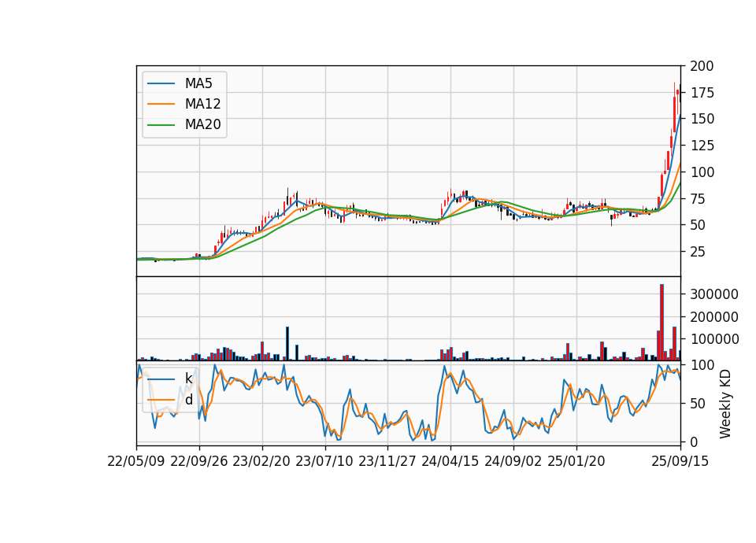Click the 175 price axis label
The height and width of the screenshot is (543, 756).
click(x=702, y=93)
